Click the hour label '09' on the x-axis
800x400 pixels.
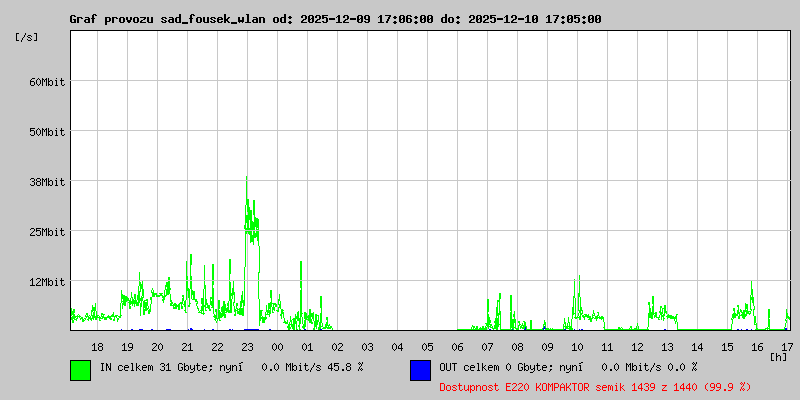[x=547, y=347]
